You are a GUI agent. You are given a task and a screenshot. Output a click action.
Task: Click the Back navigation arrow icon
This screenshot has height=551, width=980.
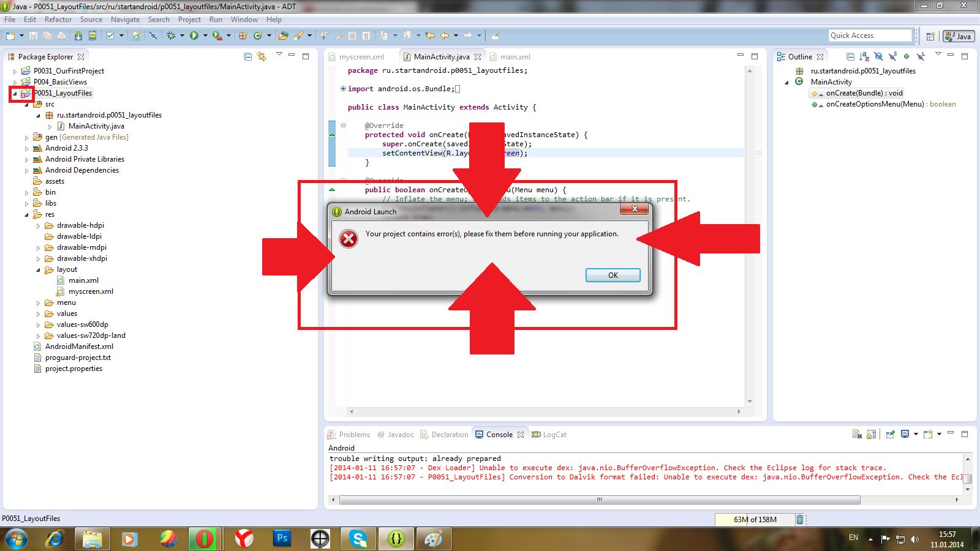pos(445,36)
